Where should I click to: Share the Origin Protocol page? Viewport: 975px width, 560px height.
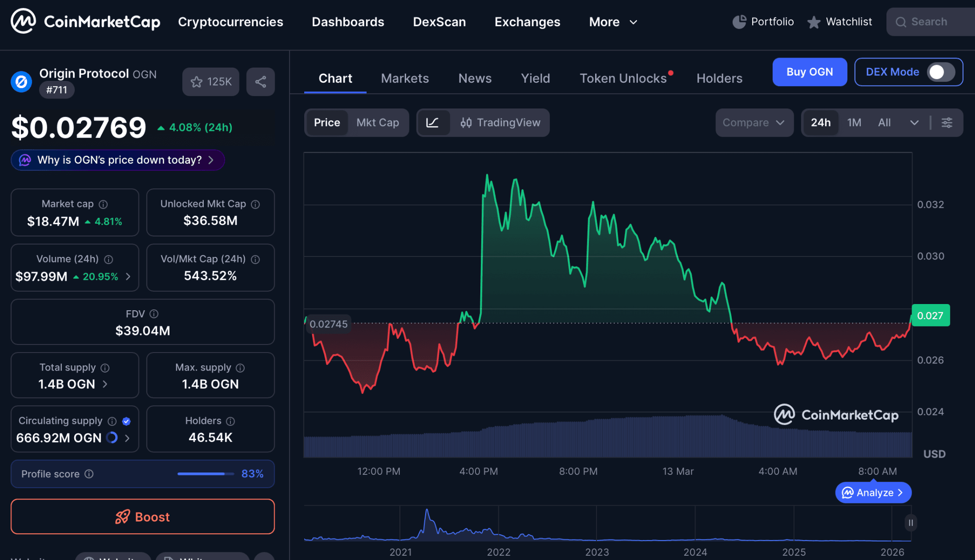(260, 81)
